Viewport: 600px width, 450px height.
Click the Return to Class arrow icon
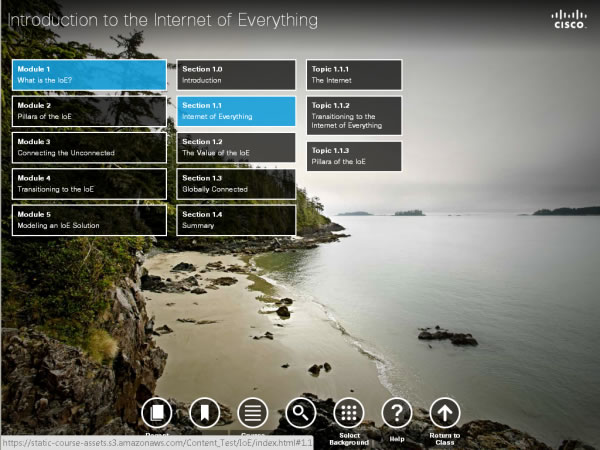coord(445,412)
